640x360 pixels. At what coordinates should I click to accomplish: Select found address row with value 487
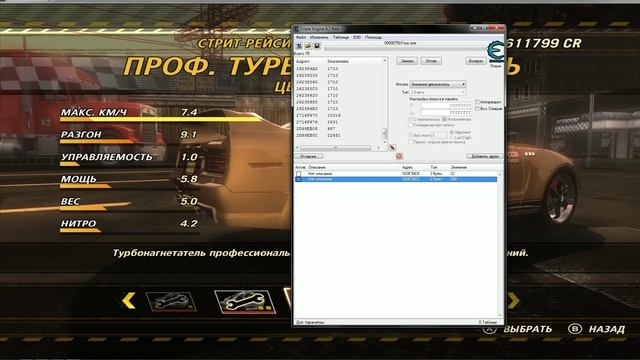pyautogui.click(x=338, y=129)
